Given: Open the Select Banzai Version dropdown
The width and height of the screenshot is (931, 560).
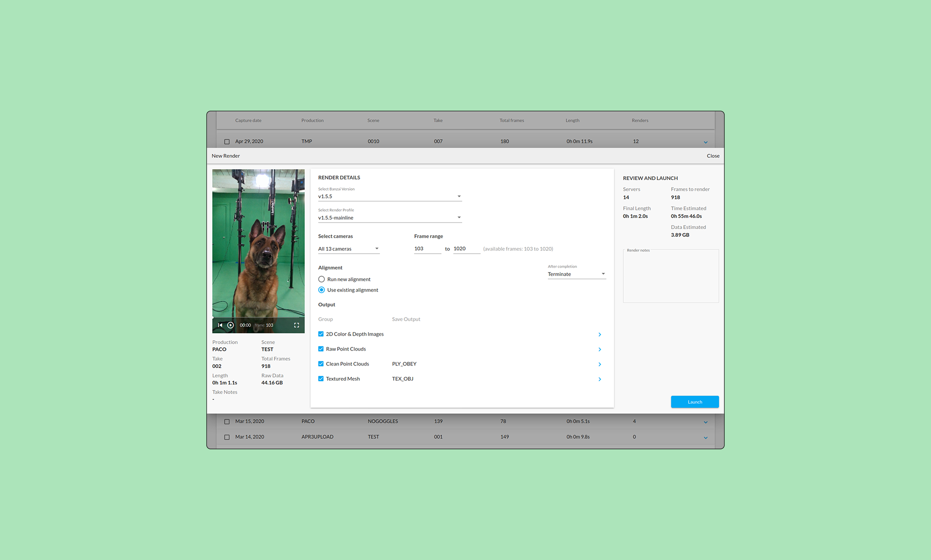Looking at the screenshot, I should [x=390, y=196].
